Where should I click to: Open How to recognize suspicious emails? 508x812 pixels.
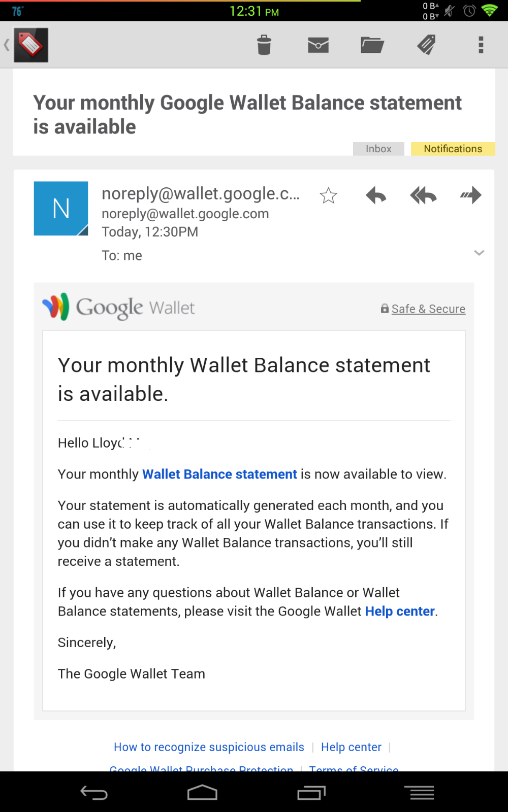point(209,747)
